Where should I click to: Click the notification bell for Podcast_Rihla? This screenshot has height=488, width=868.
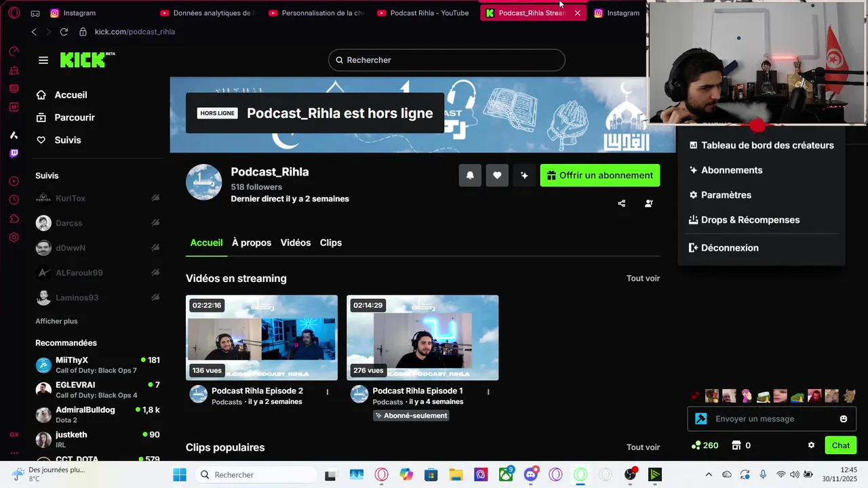tap(470, 176)
